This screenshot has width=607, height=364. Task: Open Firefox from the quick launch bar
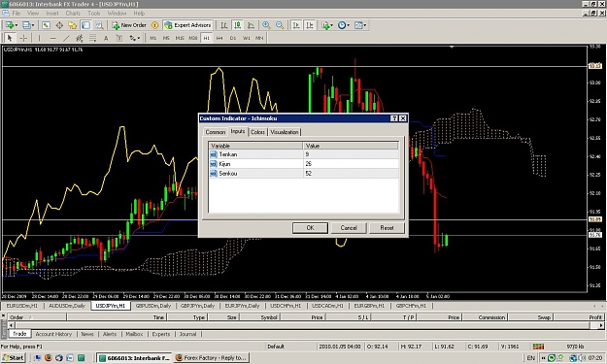49,358
